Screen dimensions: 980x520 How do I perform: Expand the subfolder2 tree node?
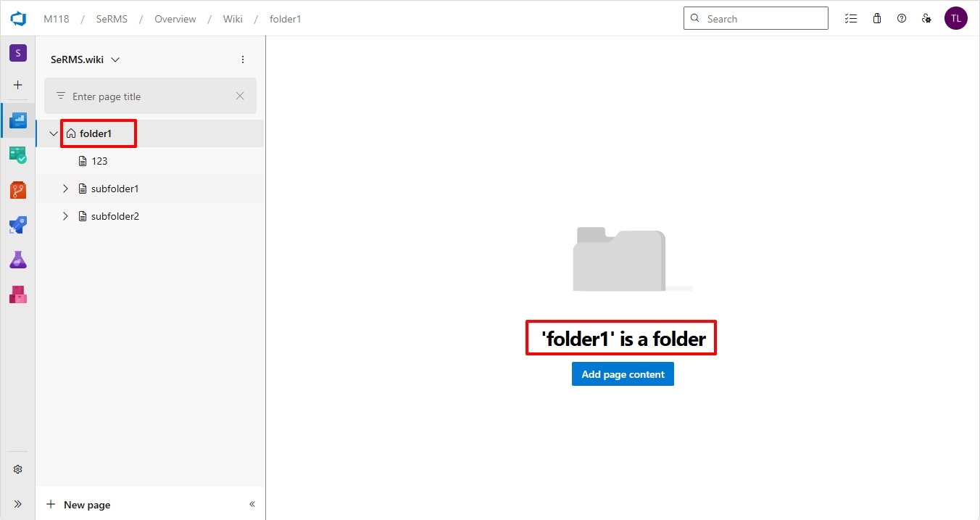click(x=65, y=216)
